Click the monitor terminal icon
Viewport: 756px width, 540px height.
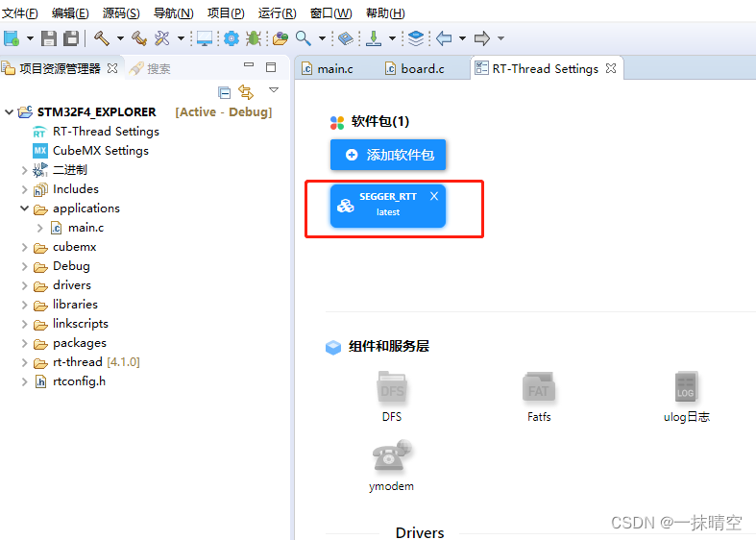pyautogui.click(x=205, y=38)
